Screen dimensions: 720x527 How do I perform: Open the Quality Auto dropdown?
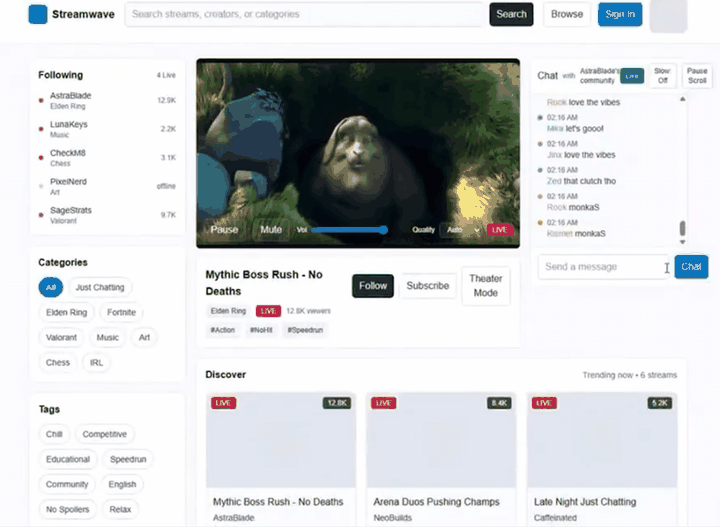point(461,230)
